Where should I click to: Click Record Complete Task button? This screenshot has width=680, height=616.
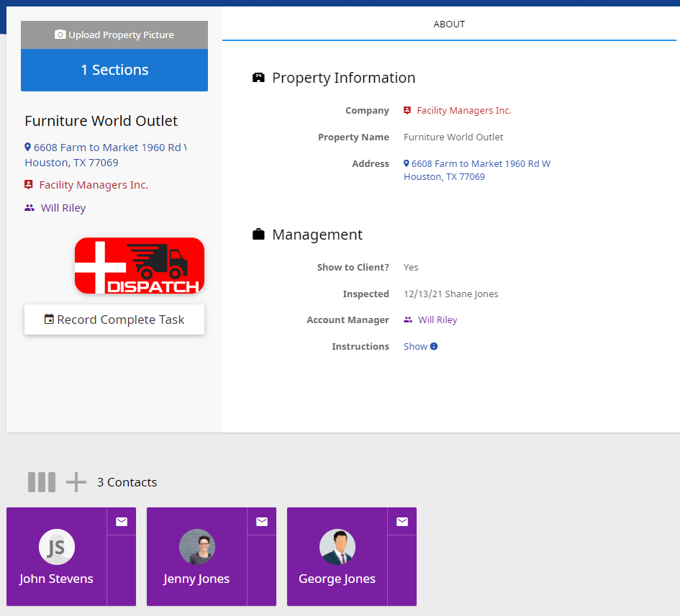point(114,320)
